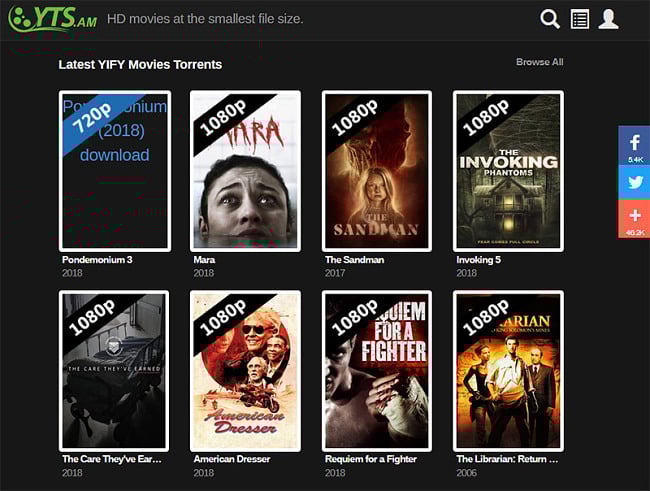
Task: Click year 2006 under The Librarian
Action: (x=466, y=473)
